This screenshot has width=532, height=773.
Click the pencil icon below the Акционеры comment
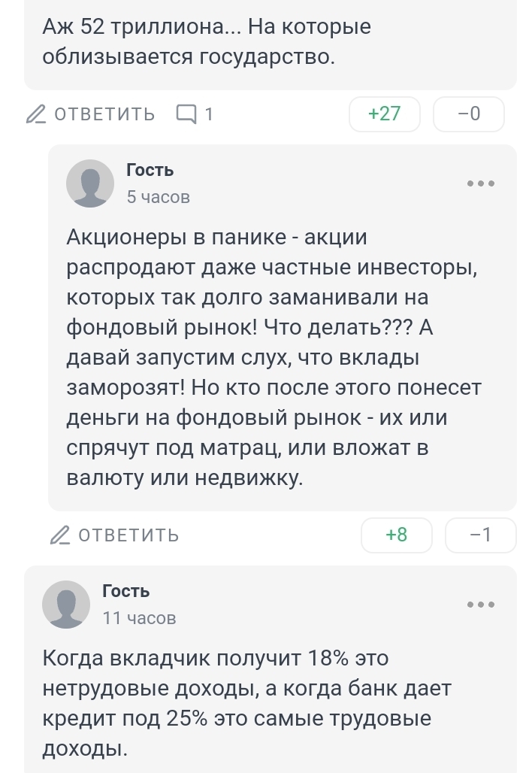(x=59, y=535)
